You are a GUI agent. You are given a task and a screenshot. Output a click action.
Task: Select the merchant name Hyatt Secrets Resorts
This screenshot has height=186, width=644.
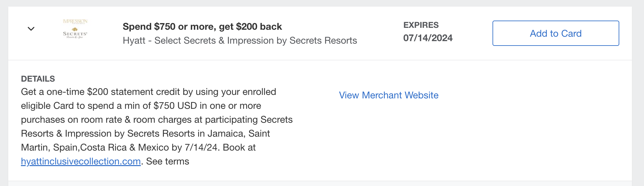(x=240, y=40)
